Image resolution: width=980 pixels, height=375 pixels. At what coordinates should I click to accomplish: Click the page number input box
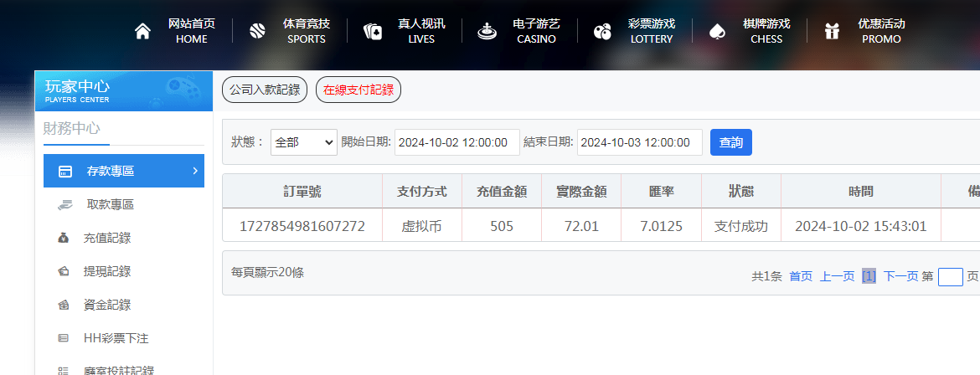[x=950, y=277]
